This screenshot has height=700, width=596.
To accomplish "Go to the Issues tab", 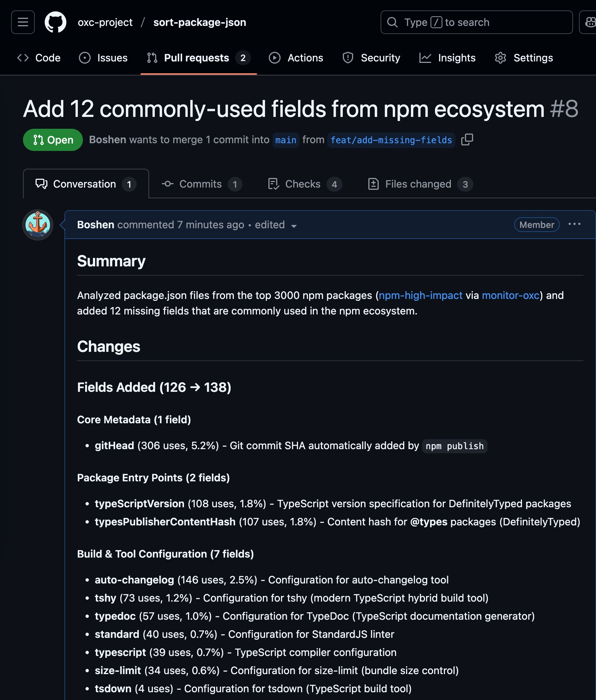I will (103, 58).
